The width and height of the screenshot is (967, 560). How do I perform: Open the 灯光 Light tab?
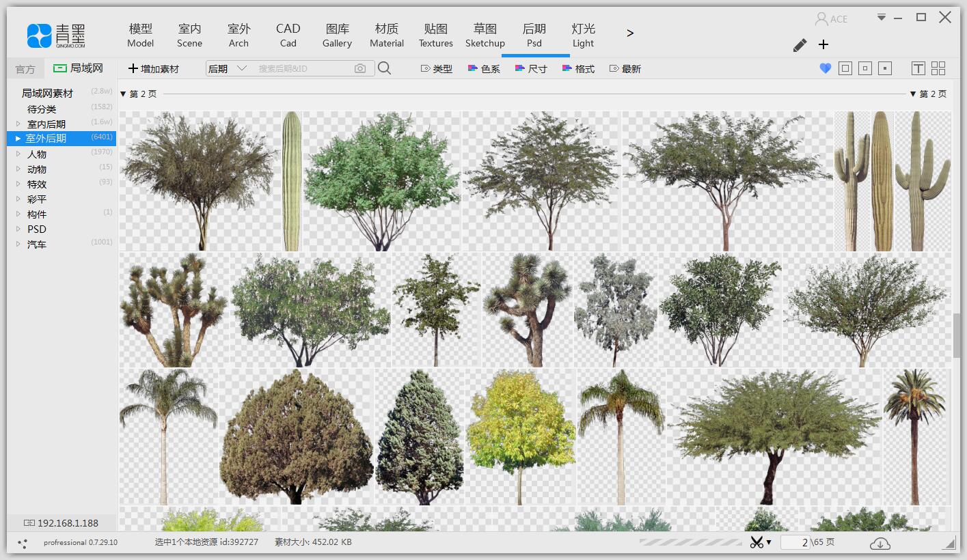coord(584,35)
